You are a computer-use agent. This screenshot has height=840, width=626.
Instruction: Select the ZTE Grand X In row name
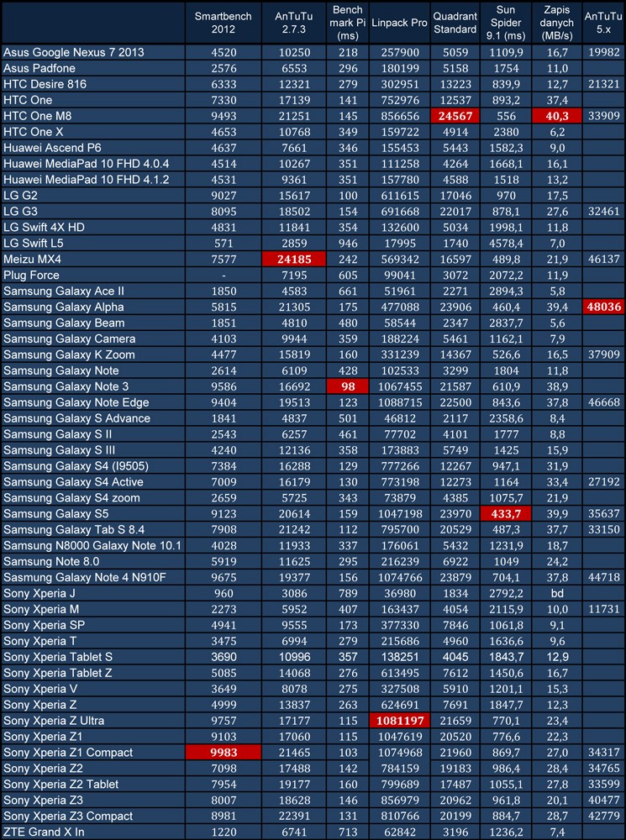(44, 832)
